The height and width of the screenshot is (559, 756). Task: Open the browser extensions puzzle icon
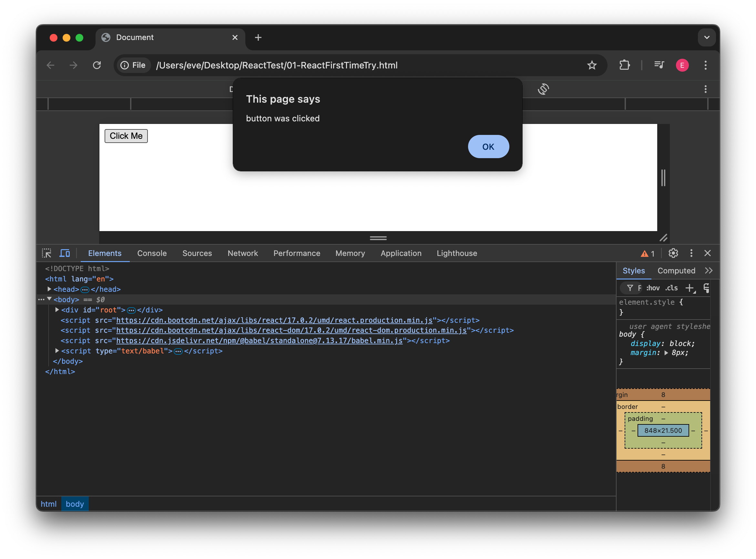point(624,65)
